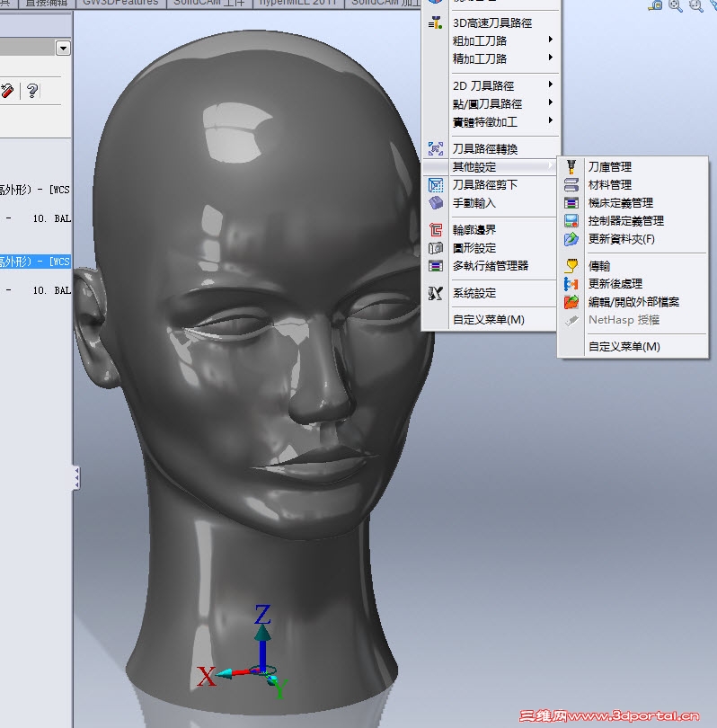Open the 多執行緒管理器 menu item
This screenshot has height=728, width=717.
(490, 265)
